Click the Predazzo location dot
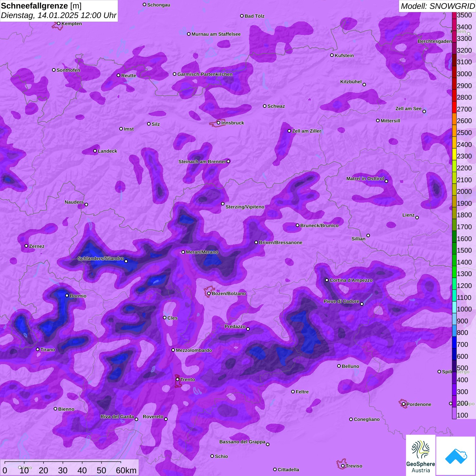476x476 pixels. coord(248,329)
